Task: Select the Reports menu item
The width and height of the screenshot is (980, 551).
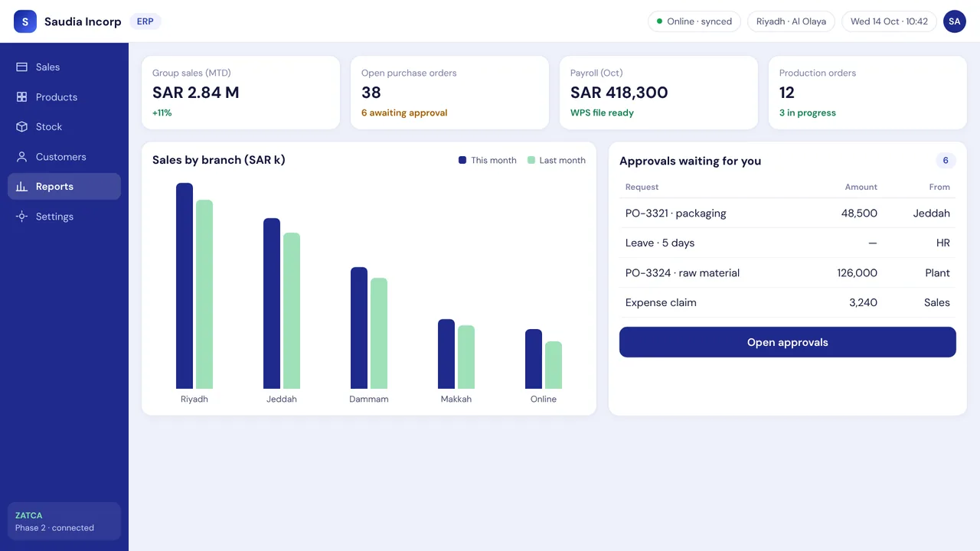Action: pos(64,187)
